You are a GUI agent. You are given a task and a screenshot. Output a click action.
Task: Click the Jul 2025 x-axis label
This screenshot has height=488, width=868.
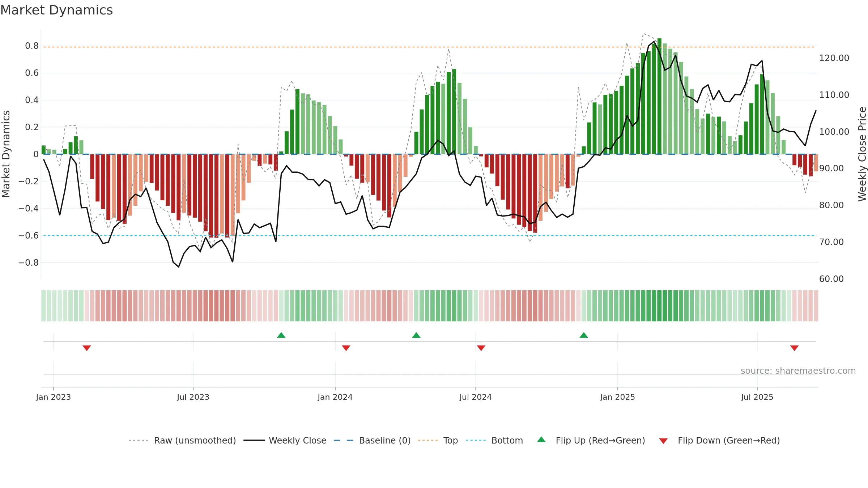coord(757,397)
